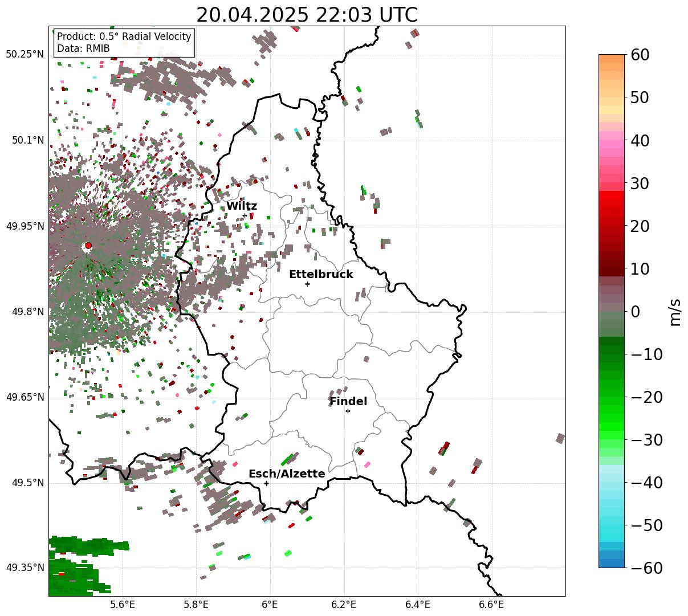Image resolution: width=688 pixels, height=616 pixels.
Task: Click the m/s colorbar unit label
Action: click(x=675, y=311)
